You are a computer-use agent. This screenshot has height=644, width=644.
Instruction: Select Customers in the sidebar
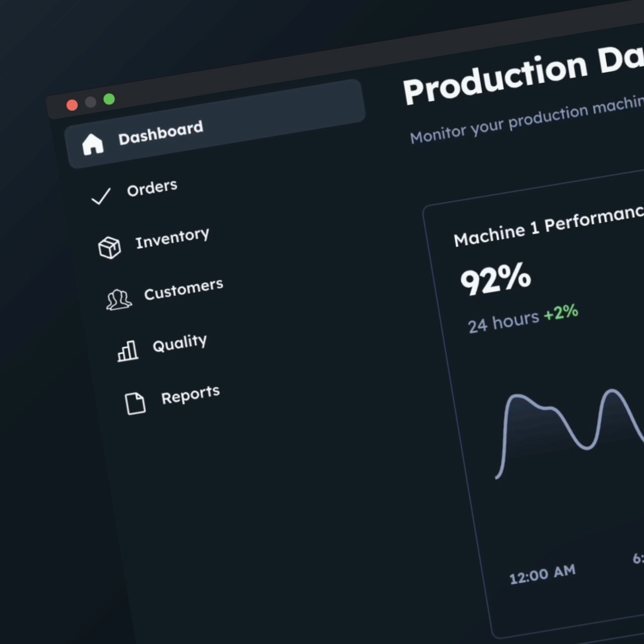(x=184, y=289)
